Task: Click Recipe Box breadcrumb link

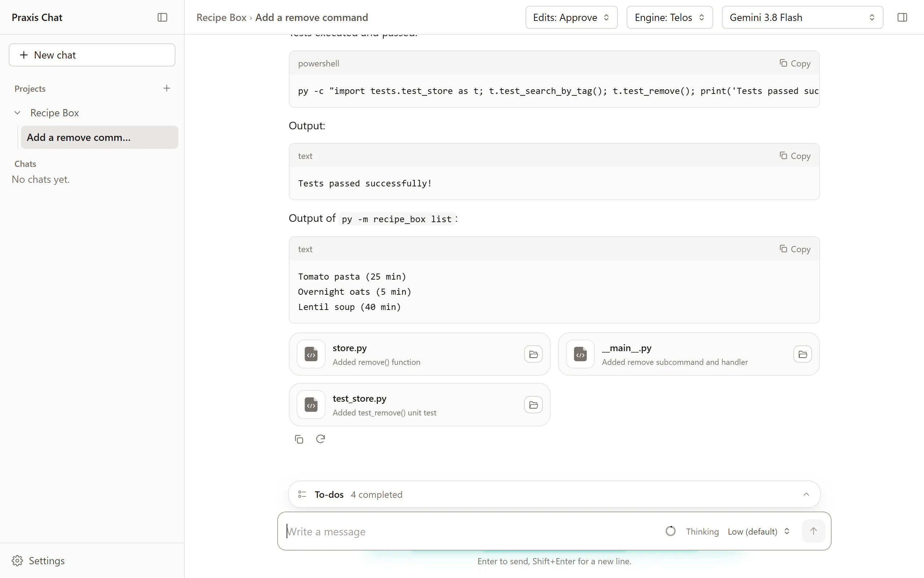Action: tap(222, 18)
